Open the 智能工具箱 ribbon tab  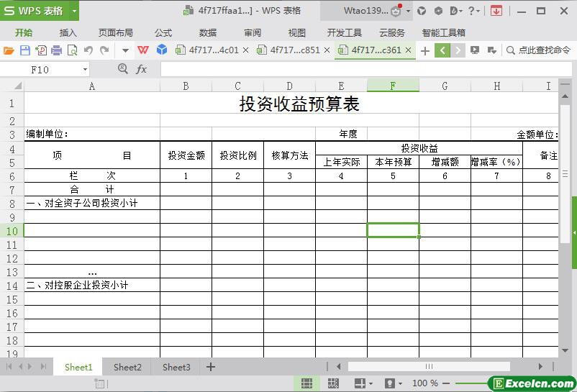[x=443, y=33]
